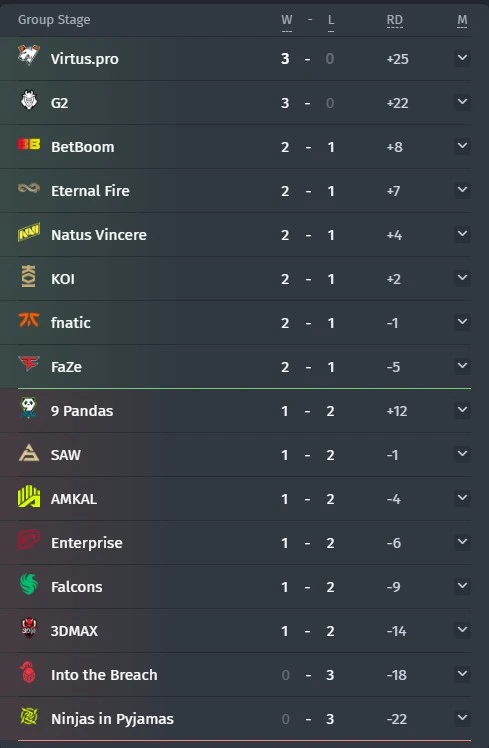489x748 pixels.
Task: Click the Ninjas in Pyjamas logo
Action: tap(29, 716)
